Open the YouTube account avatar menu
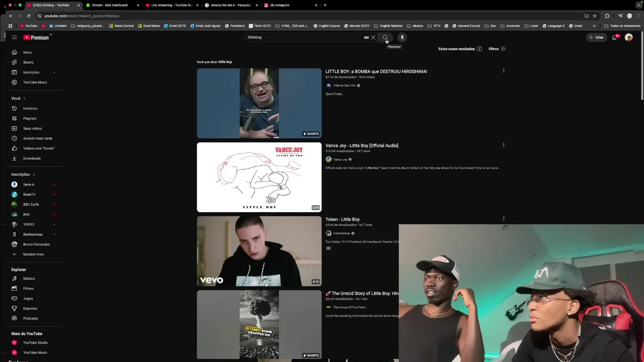The image size is (644, 362). click(x=629, y=37)
